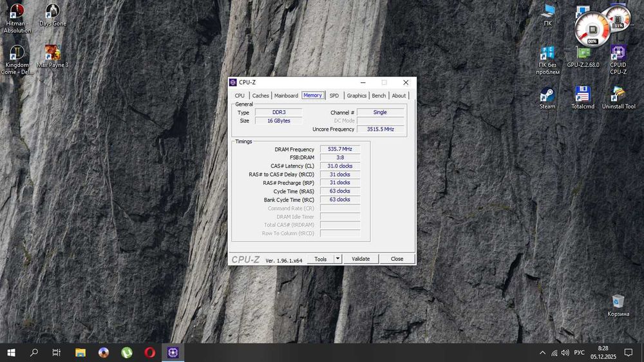Click the version text Ver. 1.96.1.x64
The height and width of the screenshot is (362, 644).
(x=284, y=260)
